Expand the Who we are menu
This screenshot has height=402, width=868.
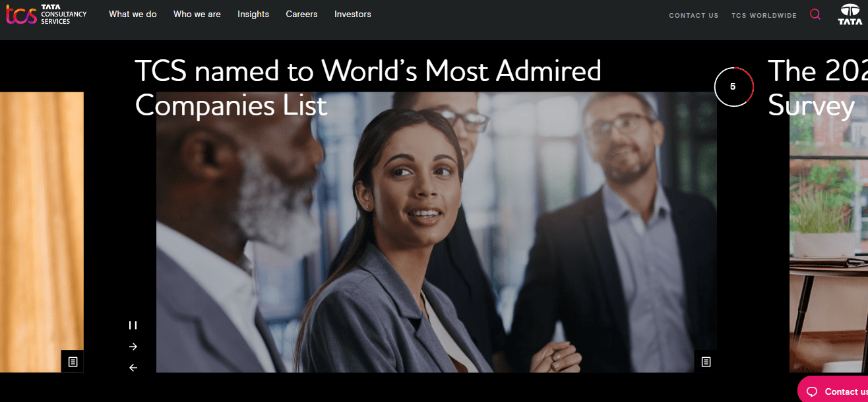pos(197,14)
